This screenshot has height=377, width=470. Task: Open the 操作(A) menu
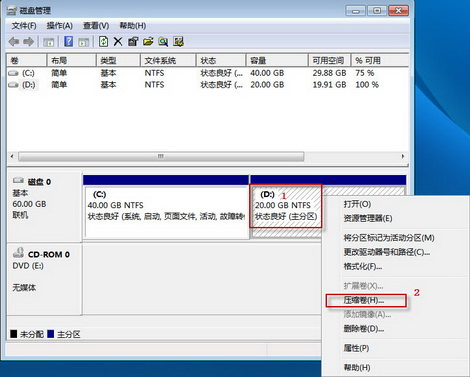coord(59,26)
